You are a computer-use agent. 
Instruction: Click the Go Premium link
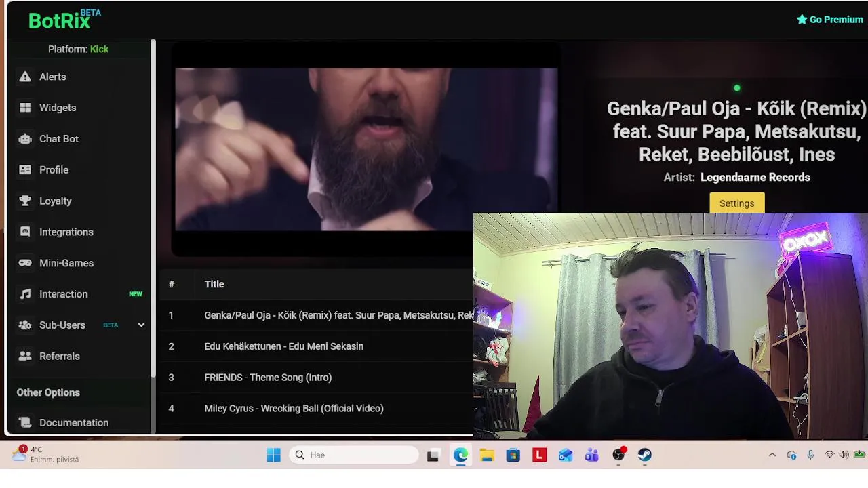tap(830, 20)
